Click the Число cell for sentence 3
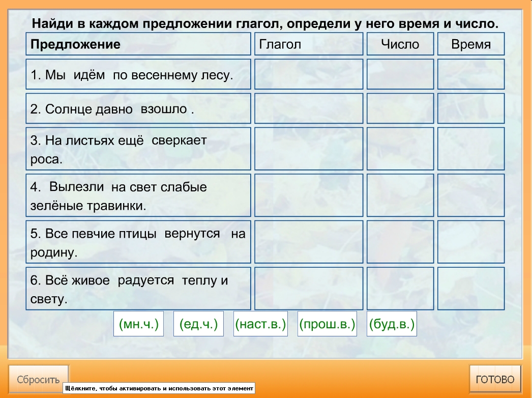The width and height of the screenshot is (532, 398). click(x=400, y=149)
